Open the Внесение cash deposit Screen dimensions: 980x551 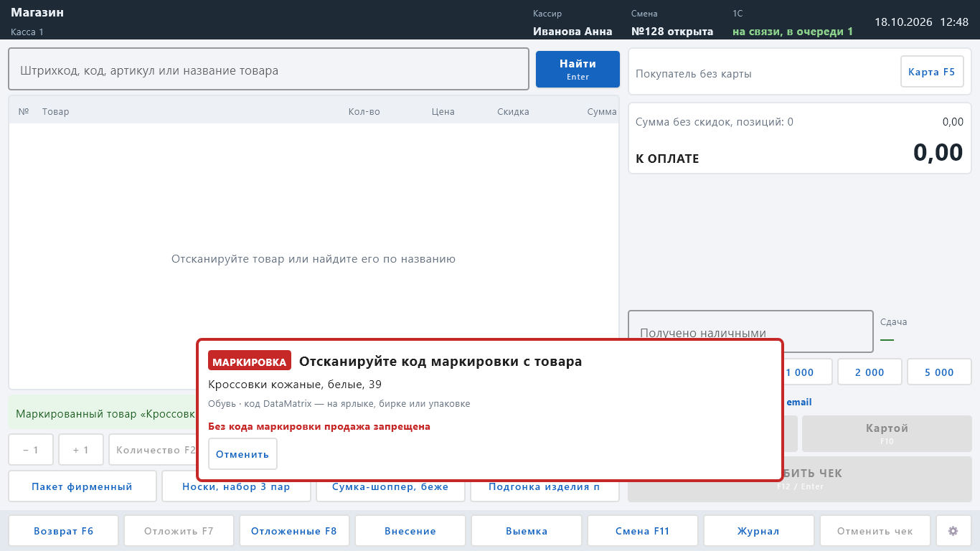pyautogui.click(x=410, y=531)
